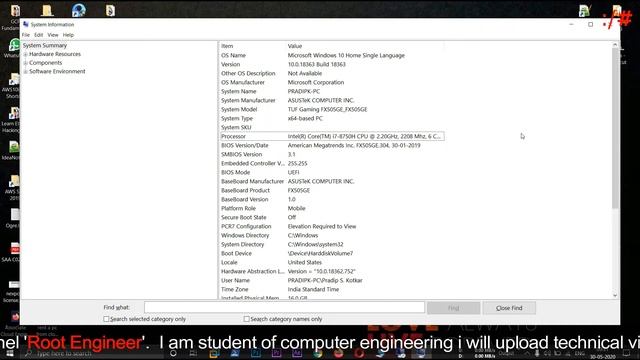Click the System Information title bar icon
Screen dimensions: 640x360
tap(26, 24)
